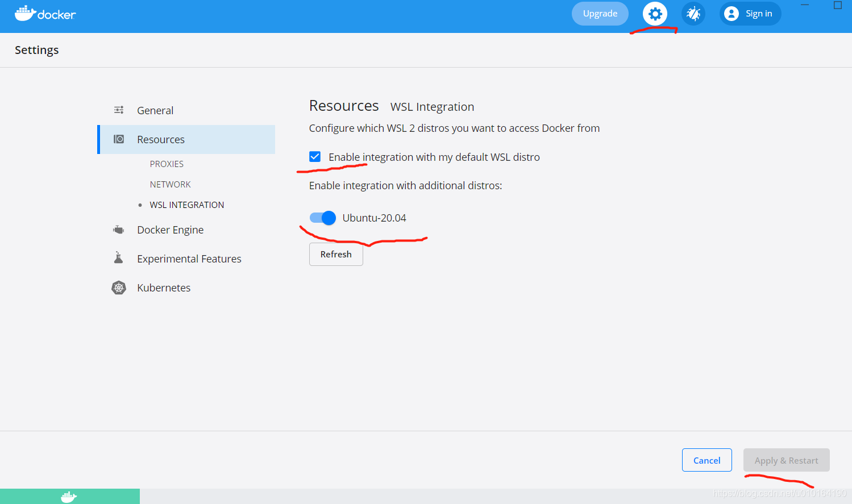This screenshot has width=852, height=504.
Task: Click the Experimental Features flask icon
Action: click(x=118, y=258)
